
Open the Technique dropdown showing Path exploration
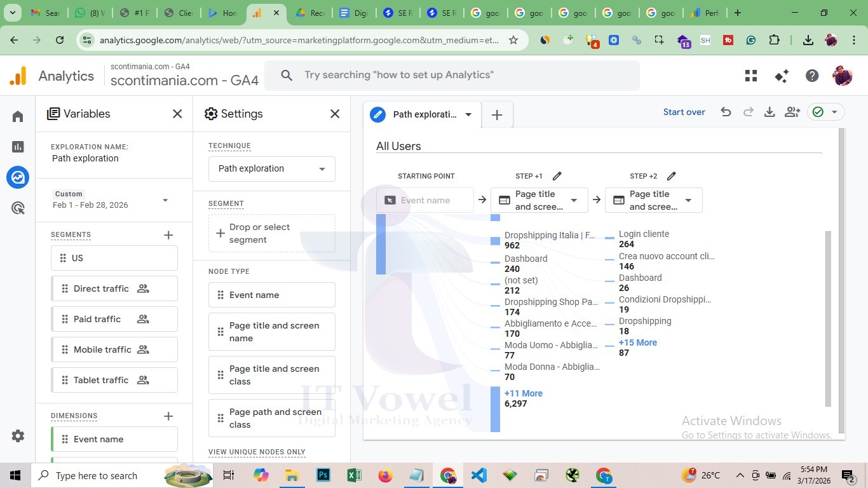click(272, 169)
